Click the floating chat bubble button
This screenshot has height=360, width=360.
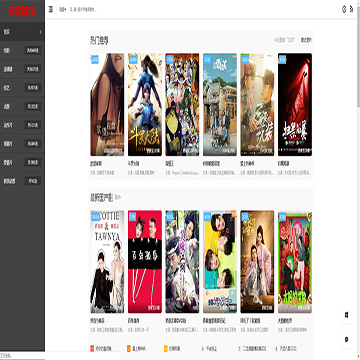coord(346,339)
